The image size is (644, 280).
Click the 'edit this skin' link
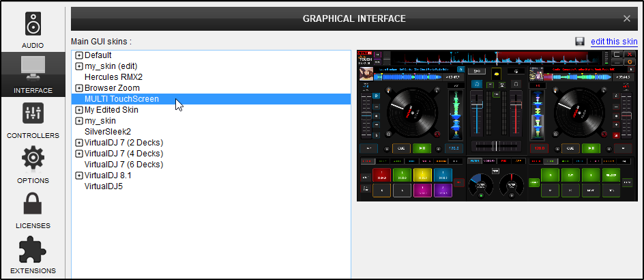coord(614,42)
